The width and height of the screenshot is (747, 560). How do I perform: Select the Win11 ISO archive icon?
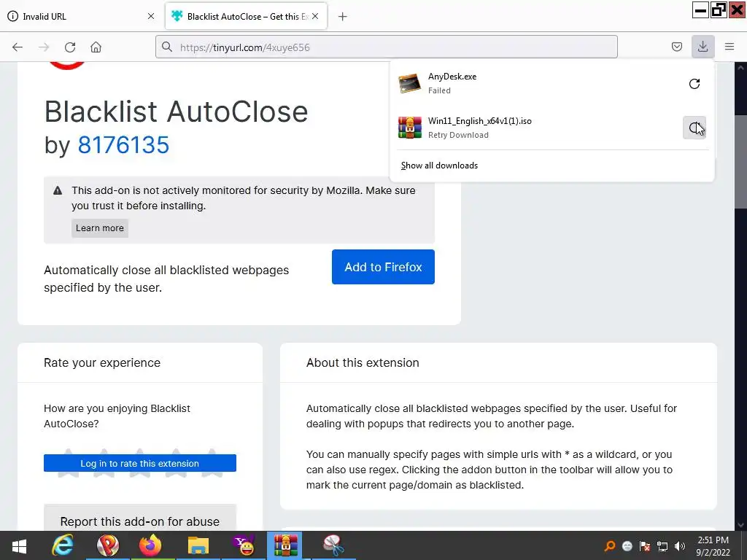coord(410,128)
